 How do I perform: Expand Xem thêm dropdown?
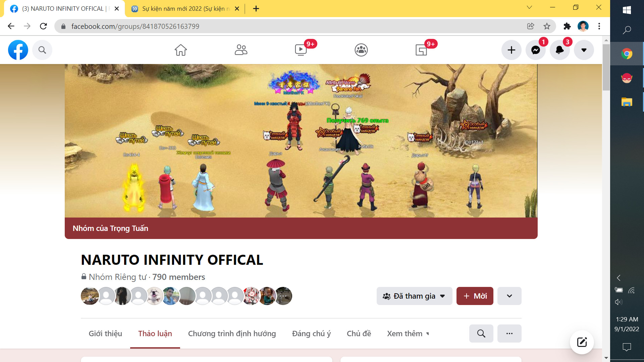[x=408, y=334]
